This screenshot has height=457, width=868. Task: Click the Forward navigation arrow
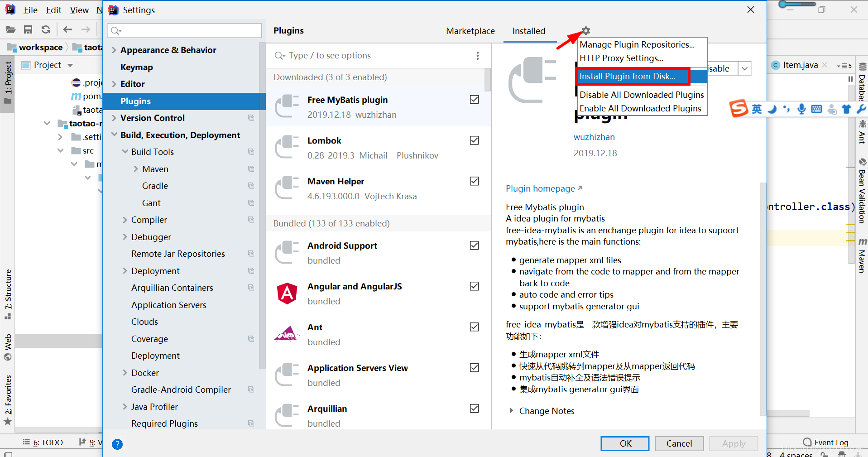86,29
